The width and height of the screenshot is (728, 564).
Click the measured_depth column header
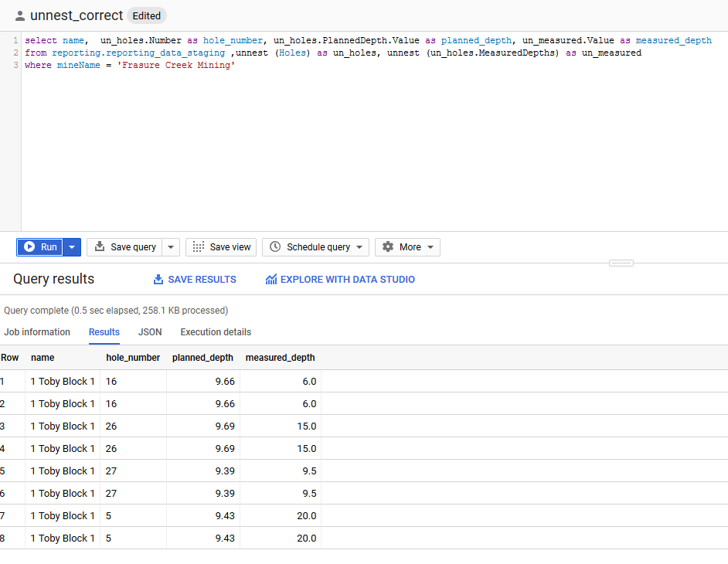point(280,358)
